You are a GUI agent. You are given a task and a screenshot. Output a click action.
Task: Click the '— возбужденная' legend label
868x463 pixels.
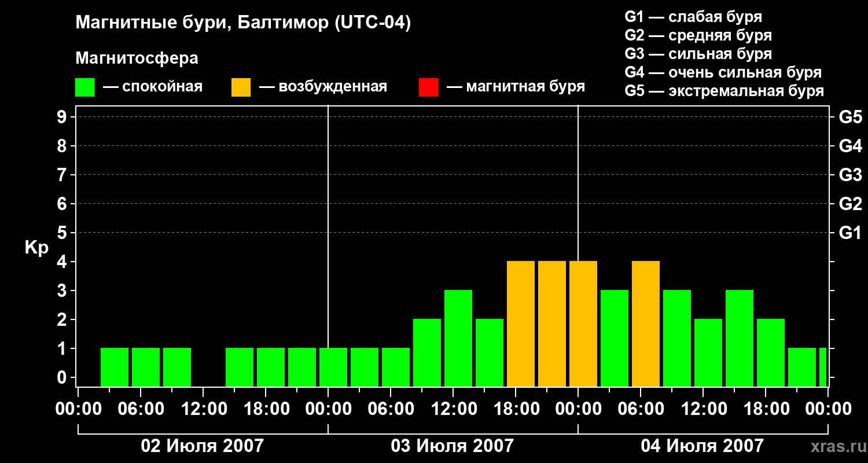[323, 87]
